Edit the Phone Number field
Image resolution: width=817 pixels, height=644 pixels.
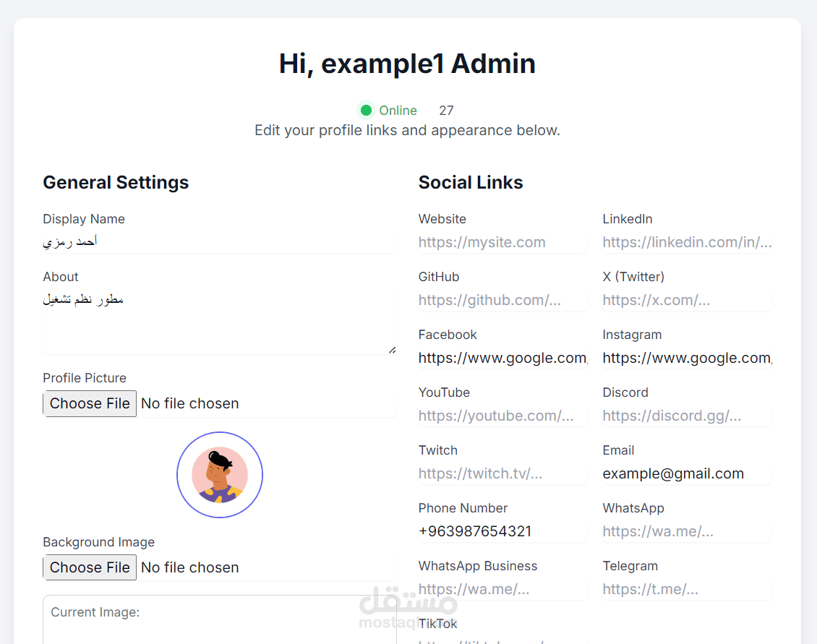point(502,531)
